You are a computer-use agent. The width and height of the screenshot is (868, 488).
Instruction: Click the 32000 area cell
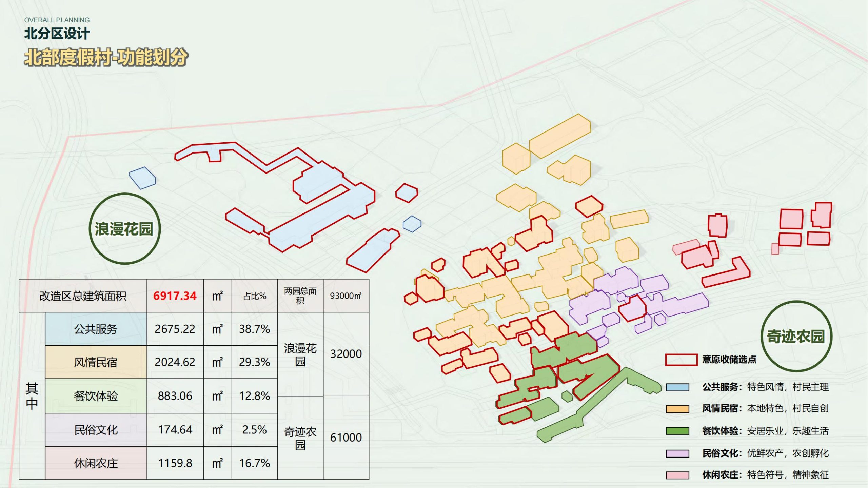pyautogui.click(x=346, y=354)
